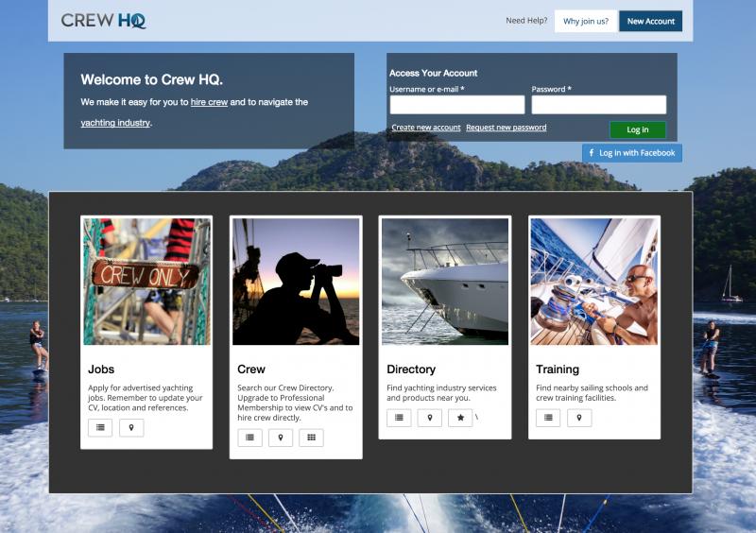Click the Welcome to Crew HQ heading
This screenshot has height=533, width=756.
(152, 79)
